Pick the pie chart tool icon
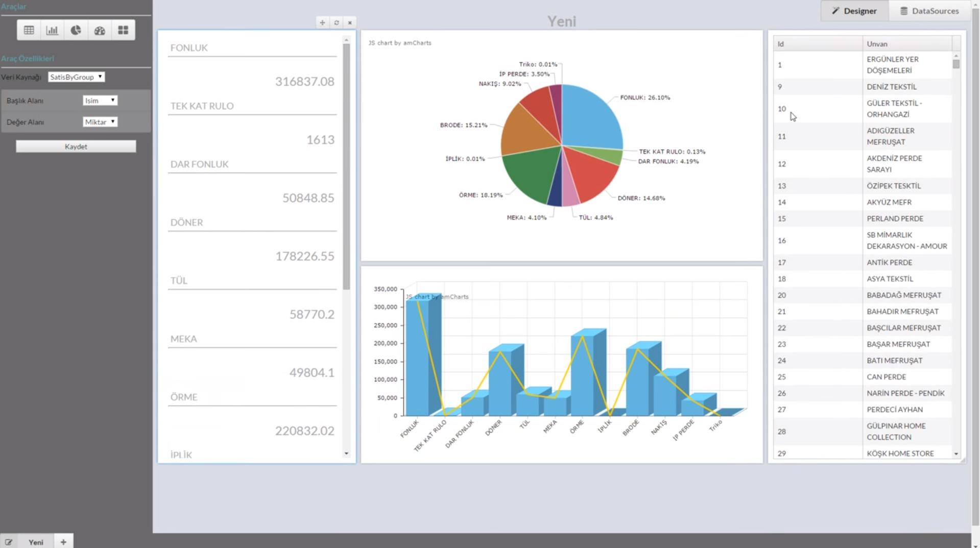 [76, 30]
